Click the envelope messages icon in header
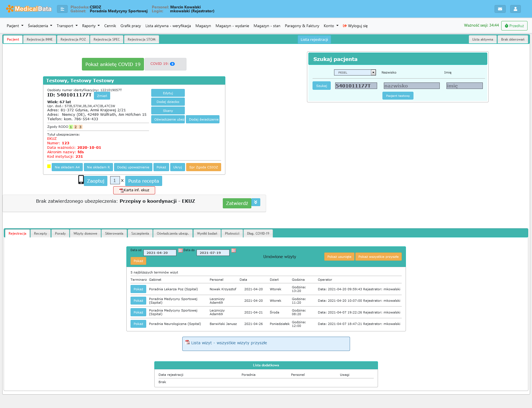Viewport: 532px width, 408px height. (x=500, y=9)
